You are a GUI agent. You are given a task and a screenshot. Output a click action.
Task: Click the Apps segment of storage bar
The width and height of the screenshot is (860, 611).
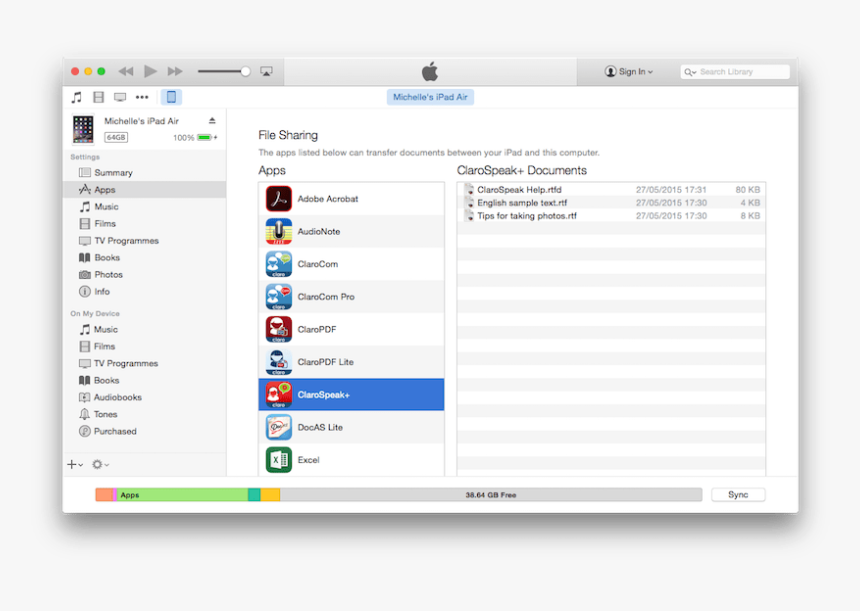(182, 495)
